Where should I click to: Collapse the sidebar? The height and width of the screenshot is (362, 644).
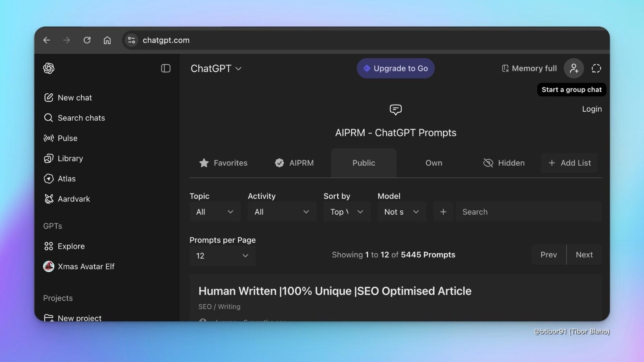point(165,68)
